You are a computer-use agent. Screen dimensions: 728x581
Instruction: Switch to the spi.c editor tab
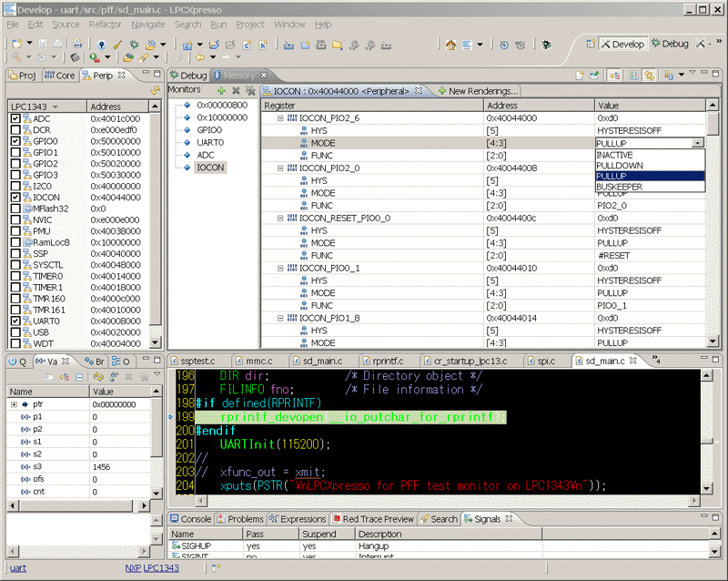click(541, 361)
